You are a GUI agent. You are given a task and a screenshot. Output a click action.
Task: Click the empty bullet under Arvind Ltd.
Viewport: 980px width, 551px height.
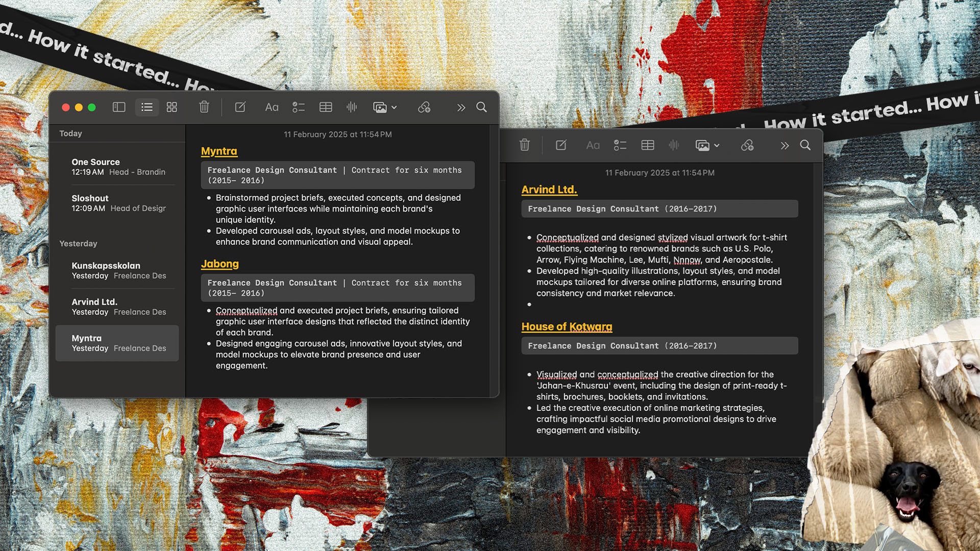click(529, 305)
